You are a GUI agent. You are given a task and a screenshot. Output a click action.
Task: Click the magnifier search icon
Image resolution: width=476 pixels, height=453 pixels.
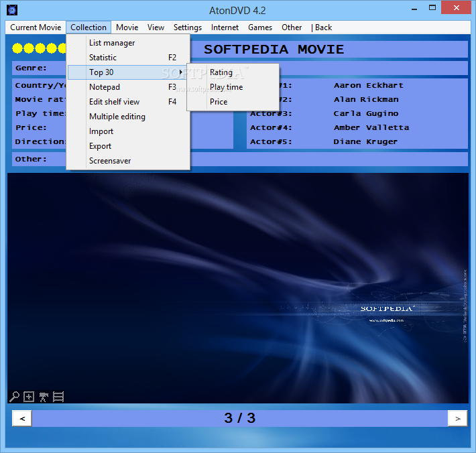[14, 397]
